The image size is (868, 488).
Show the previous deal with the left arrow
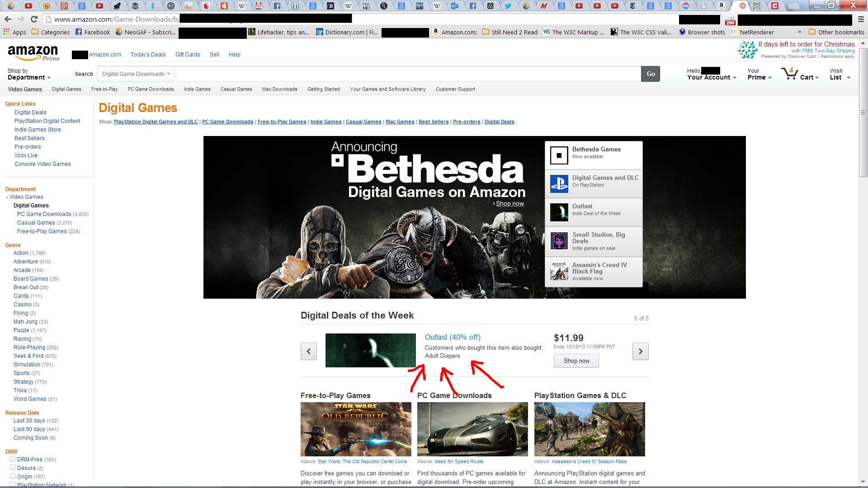(x=309, y=351)
